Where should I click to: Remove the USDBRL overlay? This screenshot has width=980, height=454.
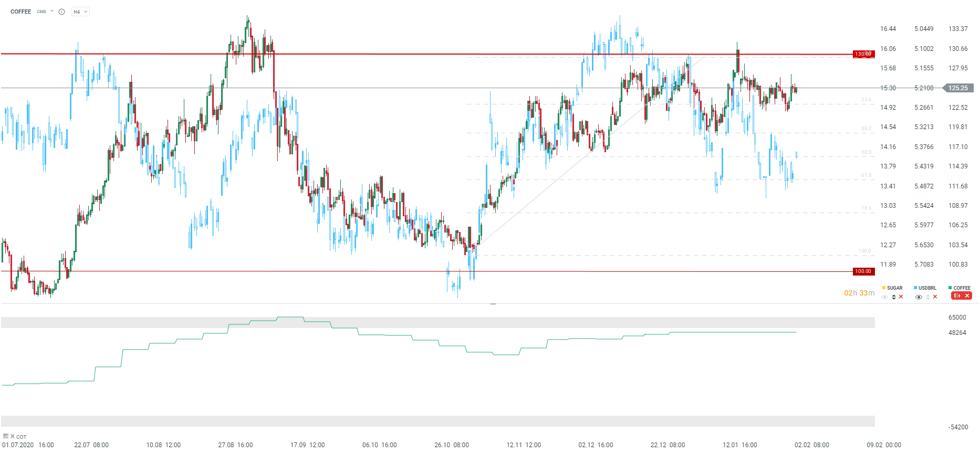click(935, 297)
